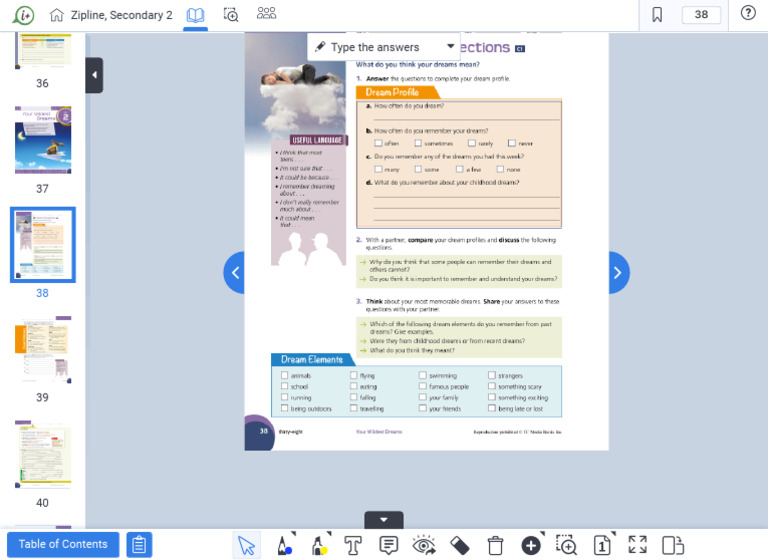This screenshot has width=768, height=560.
Task: Open Type the answers dropdown
Action: (x=384, y=47)
